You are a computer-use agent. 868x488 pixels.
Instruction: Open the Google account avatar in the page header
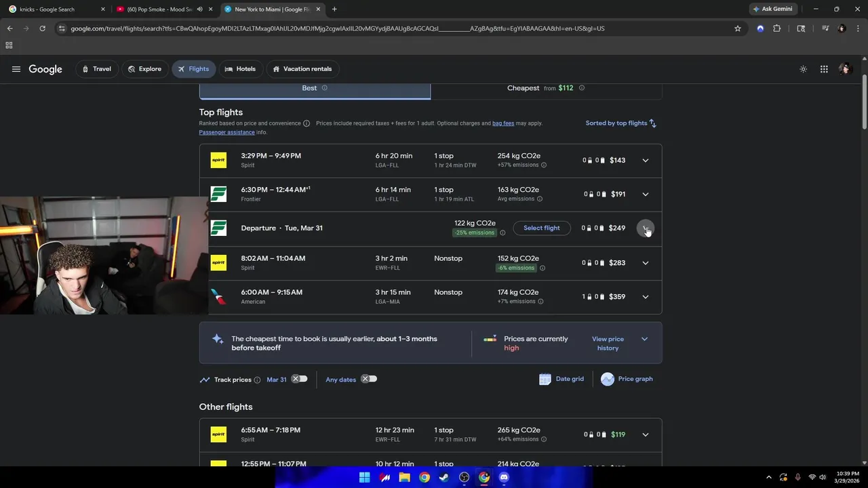(x=844, y=69)
